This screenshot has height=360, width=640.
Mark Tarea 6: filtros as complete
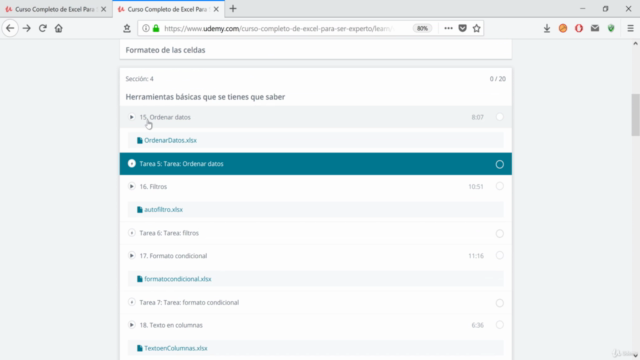click(500, 233)
